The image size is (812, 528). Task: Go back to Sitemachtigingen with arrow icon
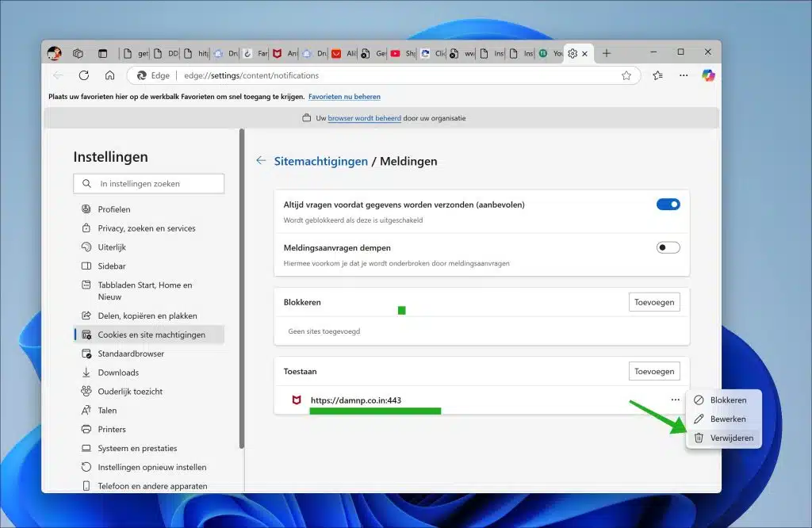click(x=261, y=160)
